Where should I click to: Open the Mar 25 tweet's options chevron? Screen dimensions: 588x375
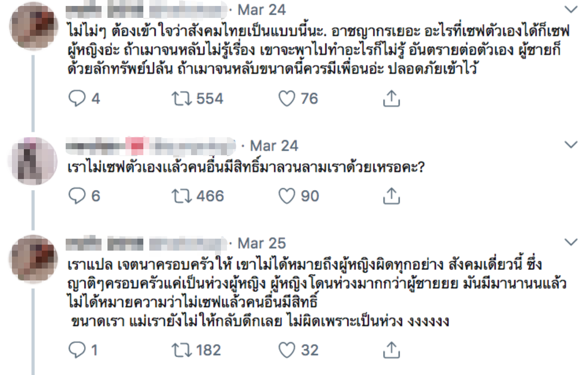[571, 242]
